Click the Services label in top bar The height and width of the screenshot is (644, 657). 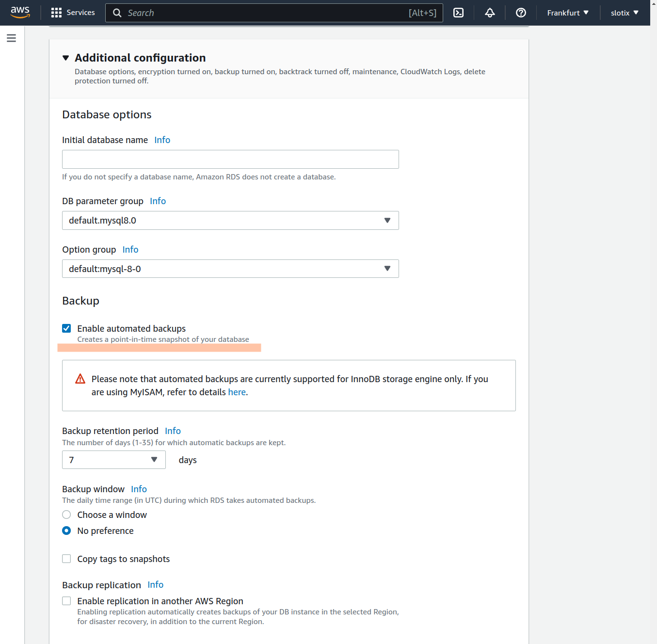click(80, 13)
